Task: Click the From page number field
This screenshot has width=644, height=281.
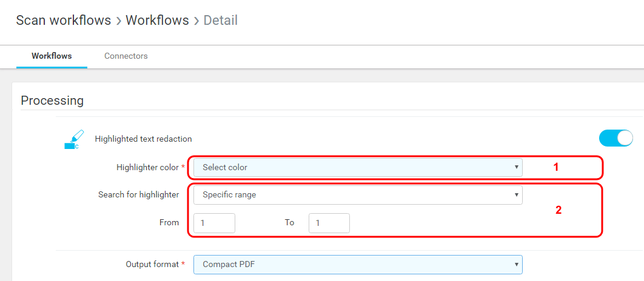Action: tap(214, 223)
